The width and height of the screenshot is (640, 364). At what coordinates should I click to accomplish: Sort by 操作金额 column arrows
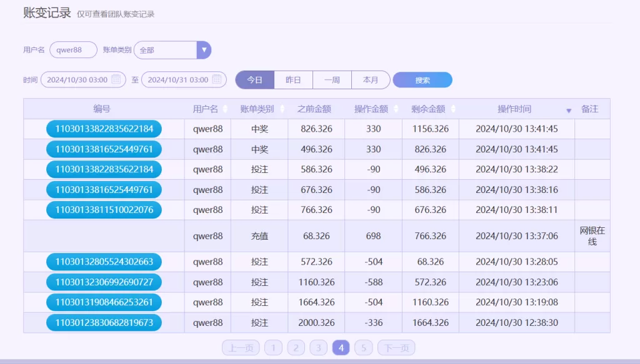tap(396, 109)
